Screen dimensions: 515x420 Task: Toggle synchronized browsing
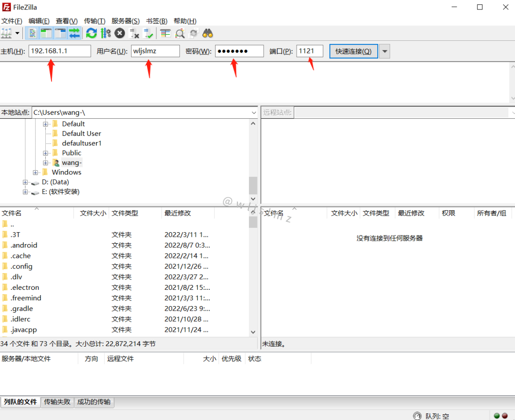pos(194,33)
